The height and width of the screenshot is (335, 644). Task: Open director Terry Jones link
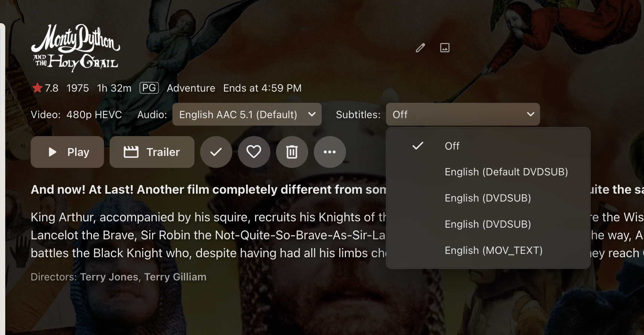coord(109,277)
